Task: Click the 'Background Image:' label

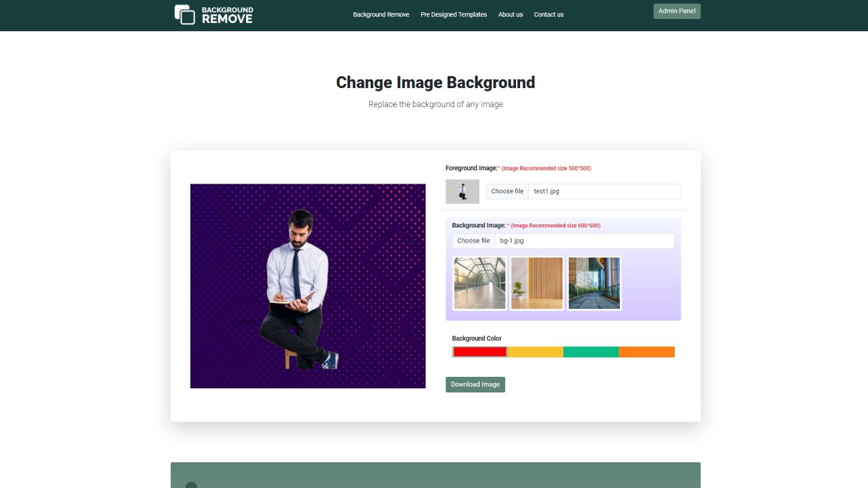Action: click(x=479, y=226)
